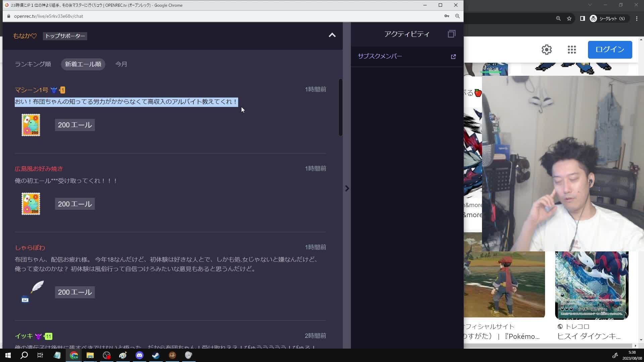The height and width of the screenshot is (362, 644).
Task: Click the green level 11 badge next to イッキ
Action: [48, 336]
